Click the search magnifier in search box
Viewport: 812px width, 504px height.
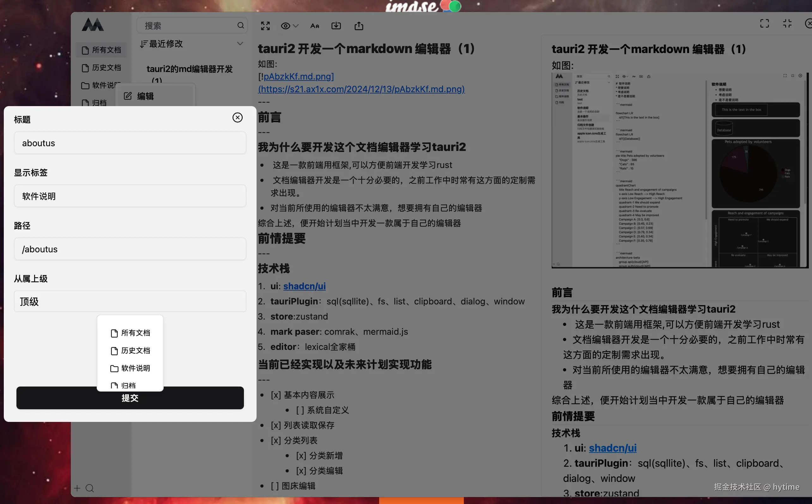[240, 26]
